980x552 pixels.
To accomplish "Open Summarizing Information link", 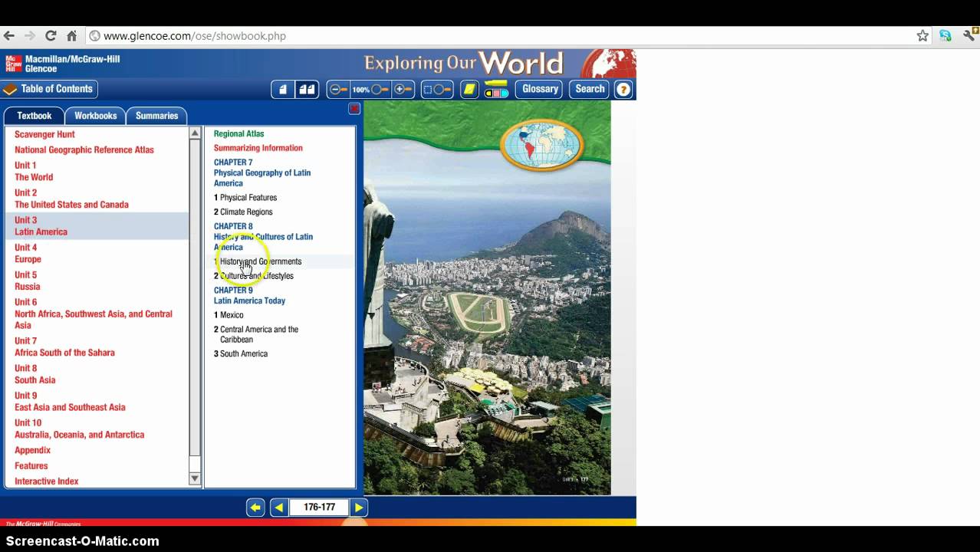I will 258,148.
